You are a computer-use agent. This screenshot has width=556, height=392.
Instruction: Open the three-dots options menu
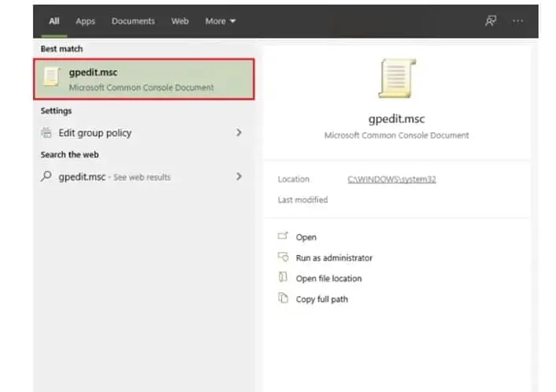pos(517,21)
